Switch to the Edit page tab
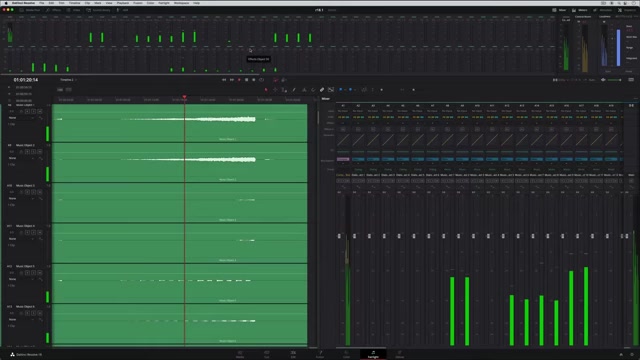The image size is (640, 360). point(293,354)
